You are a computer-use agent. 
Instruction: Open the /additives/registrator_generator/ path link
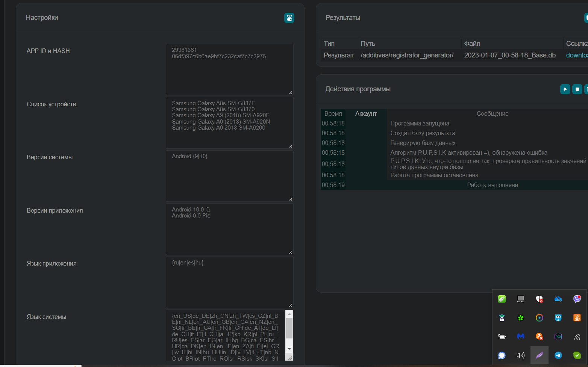(x=407, y=55)
